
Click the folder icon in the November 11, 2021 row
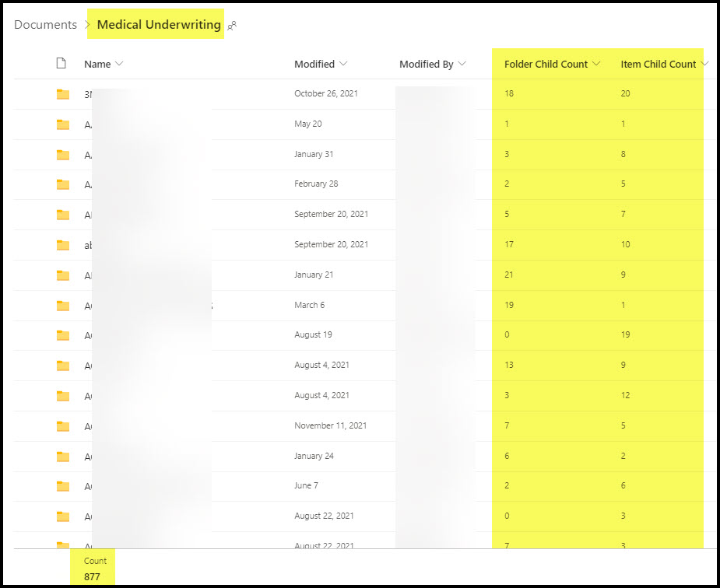[x=63, y=426]
